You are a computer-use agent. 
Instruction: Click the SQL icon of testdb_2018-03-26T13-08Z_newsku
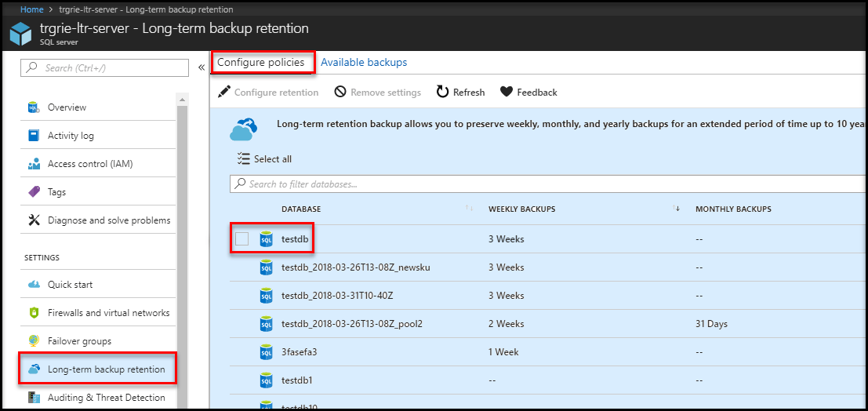tap(267, 267)
